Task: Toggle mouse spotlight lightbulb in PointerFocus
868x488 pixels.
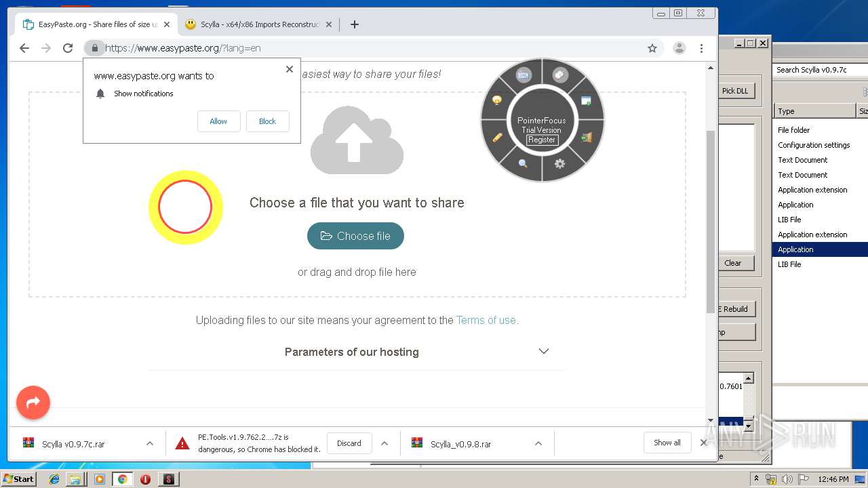Action: point(497,100)
